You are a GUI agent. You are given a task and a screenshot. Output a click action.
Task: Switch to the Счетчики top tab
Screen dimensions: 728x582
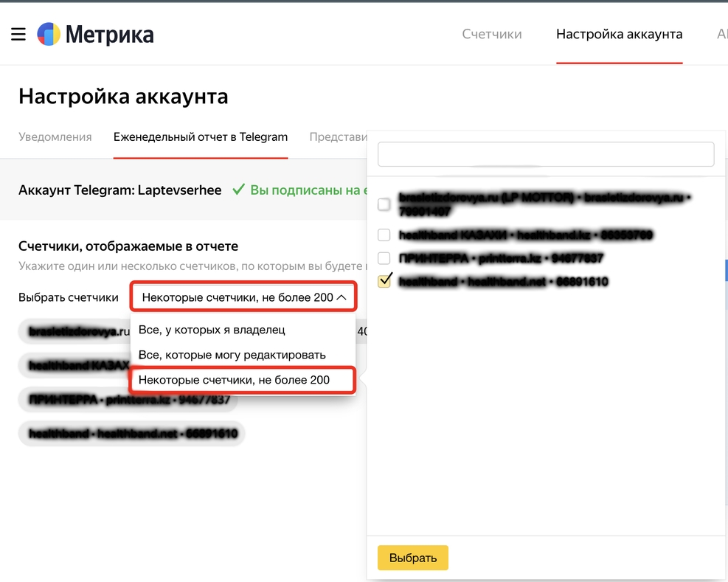point(492,34)
